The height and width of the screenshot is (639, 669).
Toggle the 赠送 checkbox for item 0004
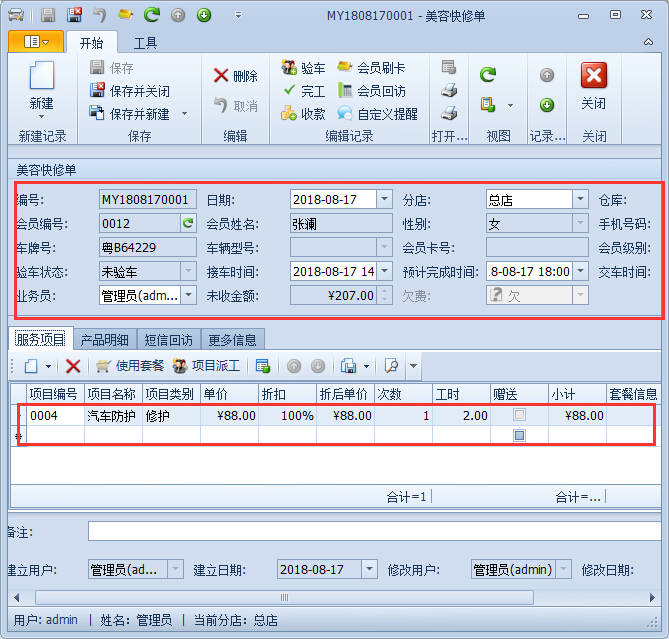[519, 415]
